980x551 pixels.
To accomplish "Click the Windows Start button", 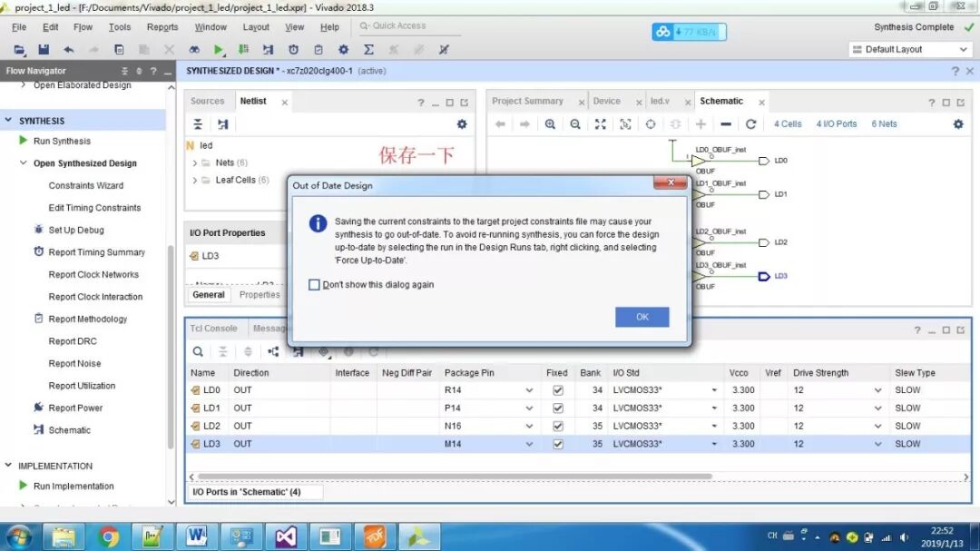I will [19, 536].
